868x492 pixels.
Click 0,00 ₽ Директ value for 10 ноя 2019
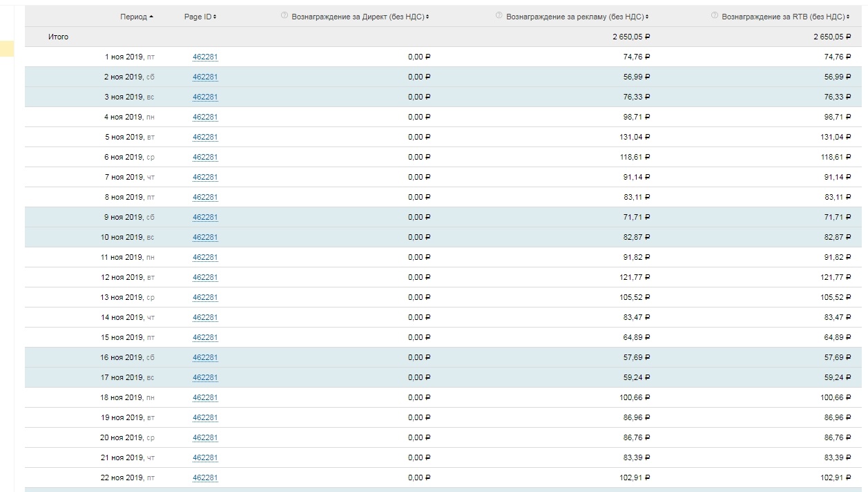(419, 237)
